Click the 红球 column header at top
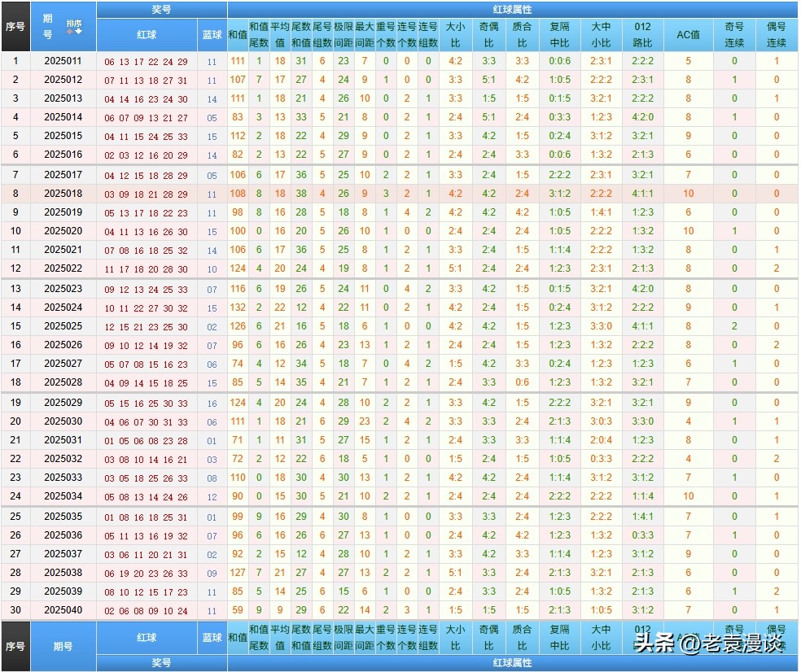The height and width of the screenshot is (672, 801). pos(147,35)
